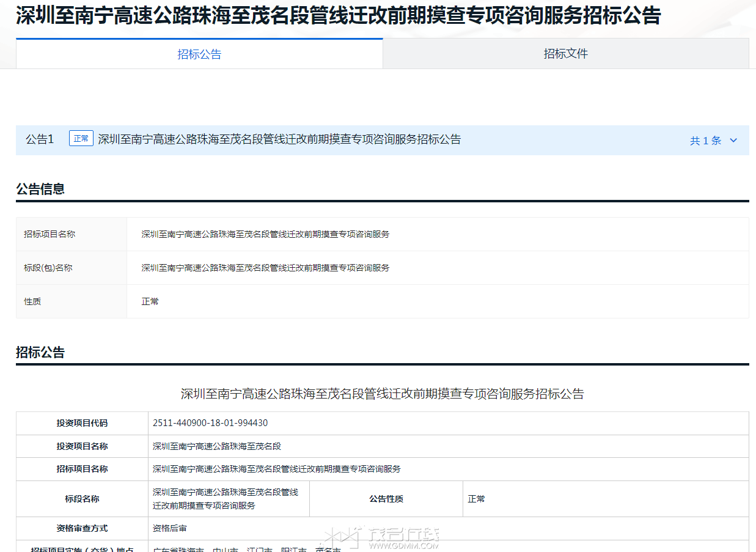Click the 共 1 条 count text
Screen dimensions: 756x552
[705, 141]
